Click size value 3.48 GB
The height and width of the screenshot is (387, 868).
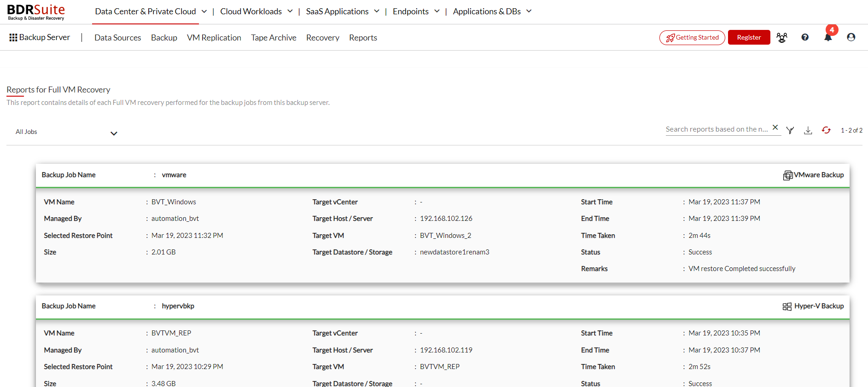coord(163,383)
